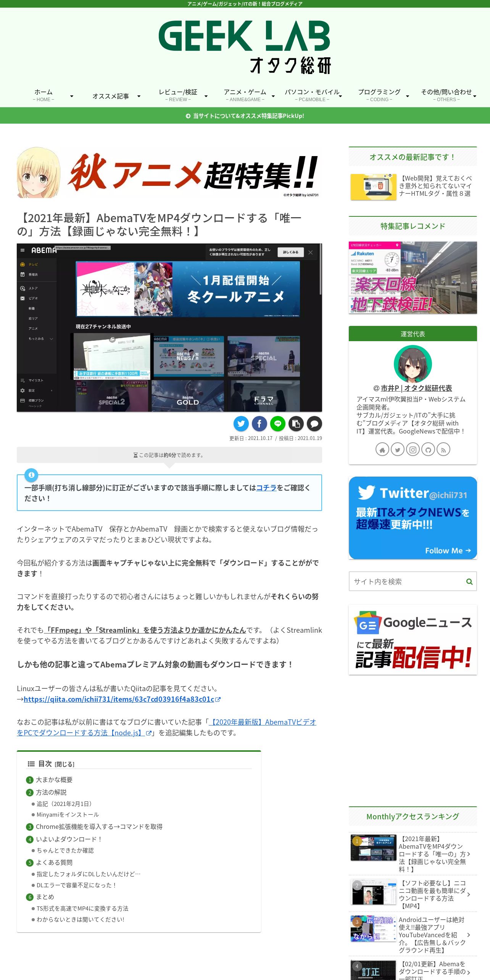The image size is (490, 980).
Task: Expand レビュー/検証 dropdown arrow
Action: point(206,96)
